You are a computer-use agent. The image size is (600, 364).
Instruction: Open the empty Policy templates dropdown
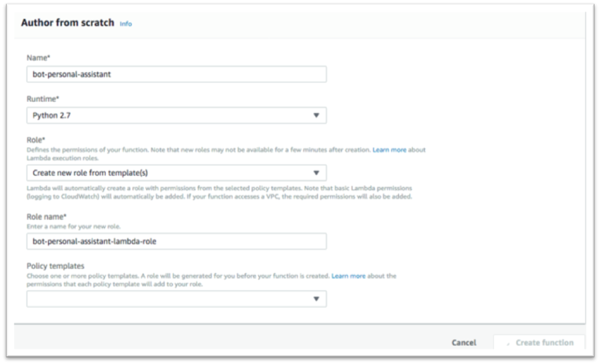coord(177,299)
